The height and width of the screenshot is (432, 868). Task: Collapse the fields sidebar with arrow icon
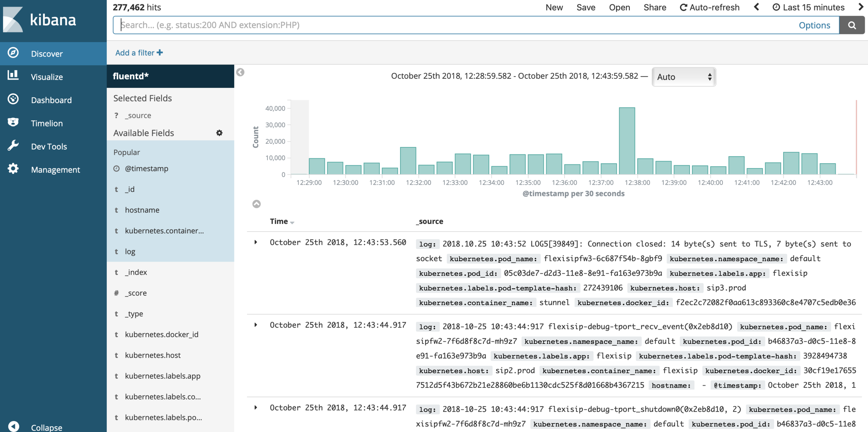point(240,72)
